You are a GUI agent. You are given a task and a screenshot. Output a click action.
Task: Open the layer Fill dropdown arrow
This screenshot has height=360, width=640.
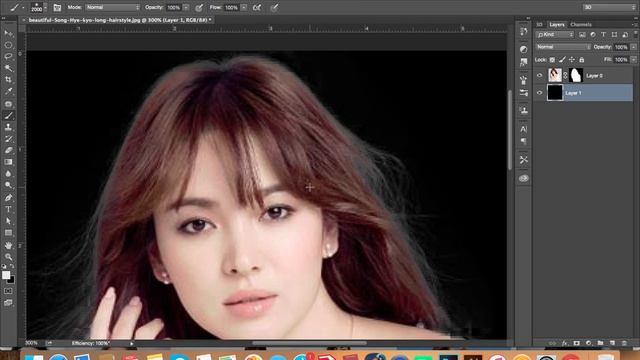633,60
